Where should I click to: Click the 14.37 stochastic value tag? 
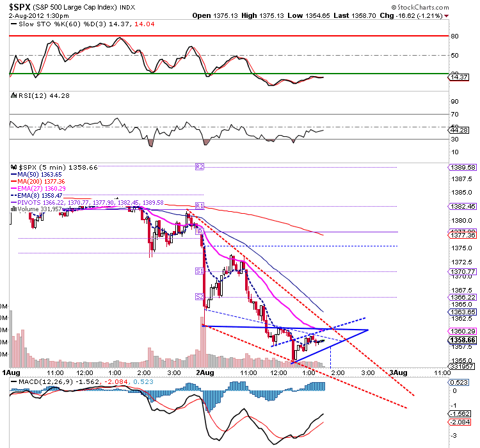pos(459,77)
